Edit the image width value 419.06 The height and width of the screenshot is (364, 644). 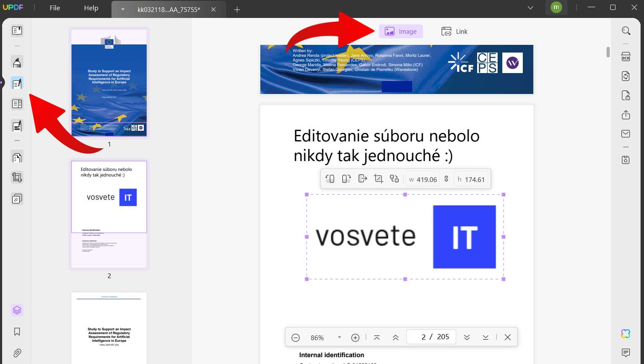pos(423,179)
